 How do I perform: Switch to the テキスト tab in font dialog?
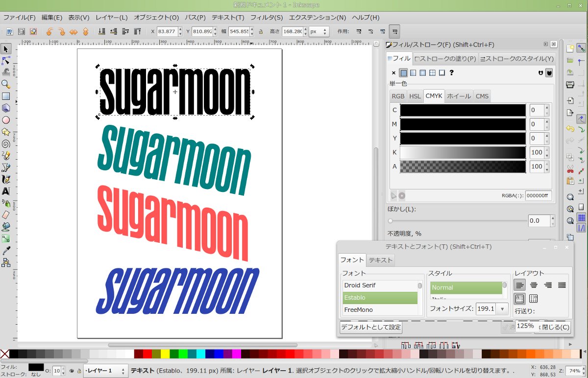(x=381, y=260)
